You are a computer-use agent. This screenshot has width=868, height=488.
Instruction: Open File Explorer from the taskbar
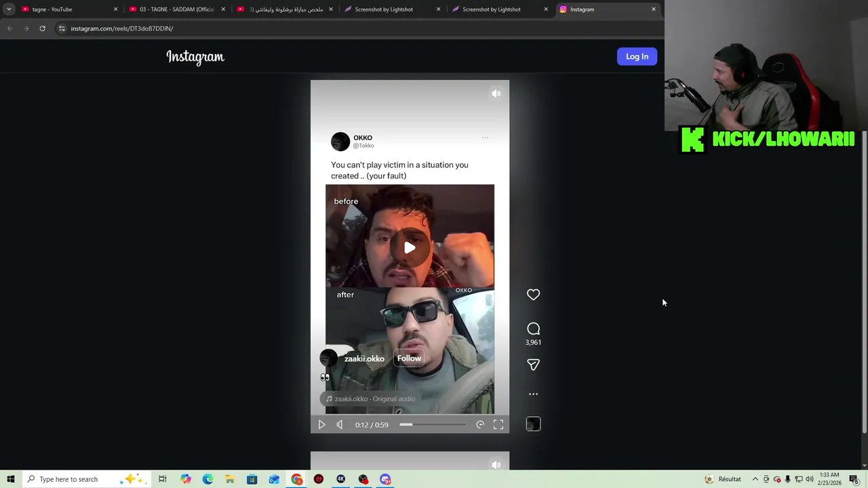pos(230,479)
